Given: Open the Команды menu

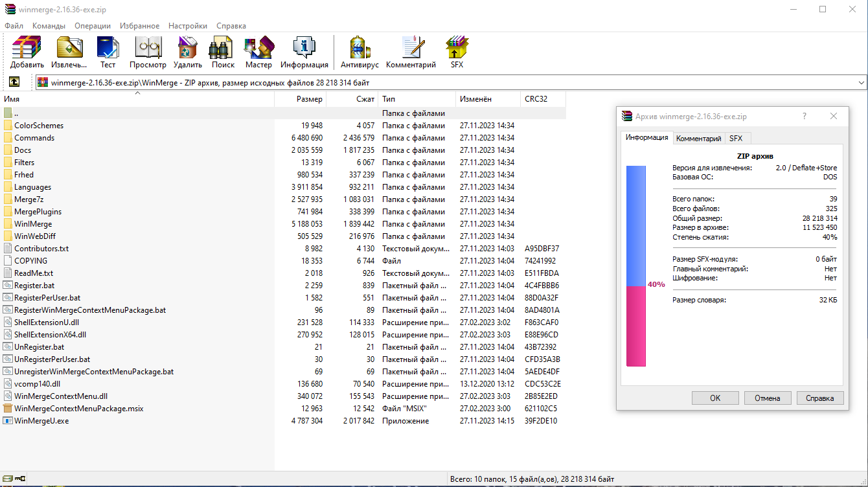Looking at the screenshot, I should tap(49, 26).
